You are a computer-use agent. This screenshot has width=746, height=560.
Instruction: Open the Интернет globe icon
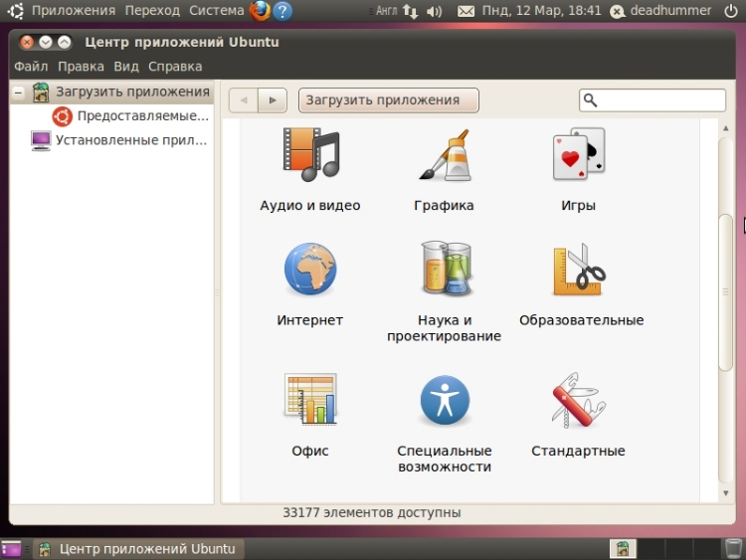tap(310, 269)
